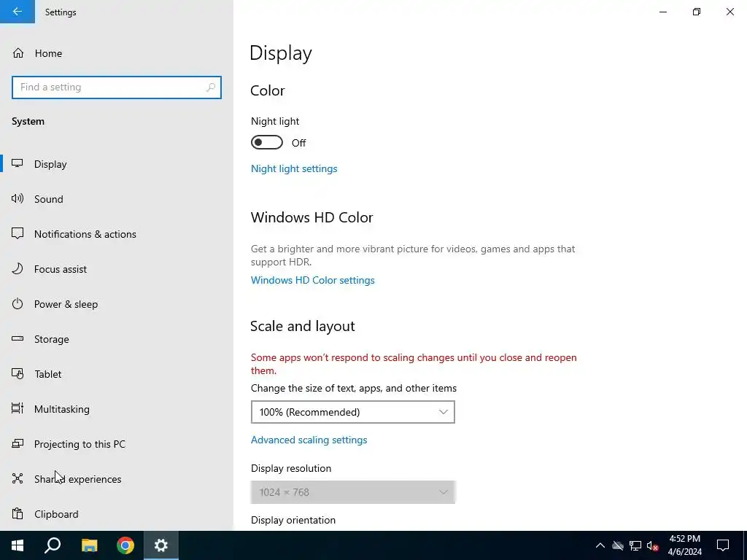Select the Tablet icon in sidebar
This screenshot has height=560, width=747.
pos(18,374)
